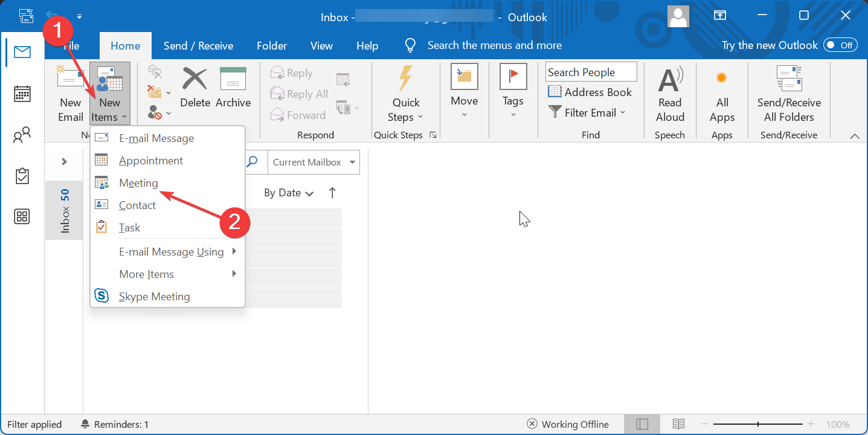The width and height of the screenshot is (868, 435).
Task: Open the Move dropdown
Action: point(464,92)
